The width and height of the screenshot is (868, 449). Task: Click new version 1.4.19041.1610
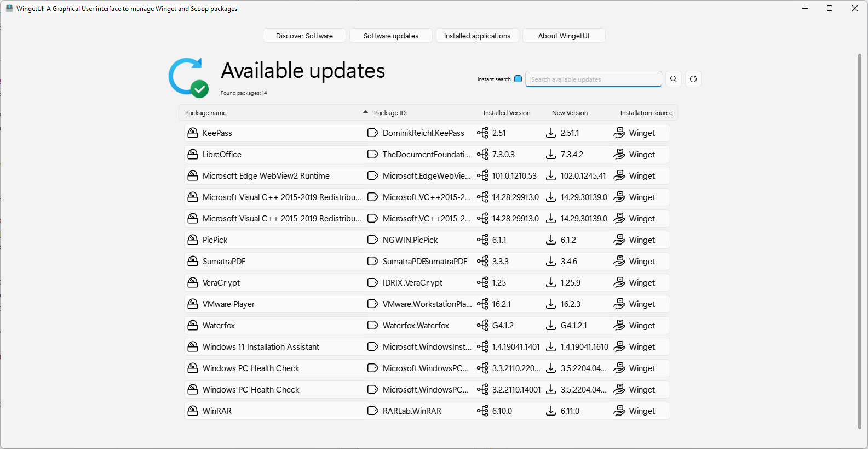click(x=584, y=347)
